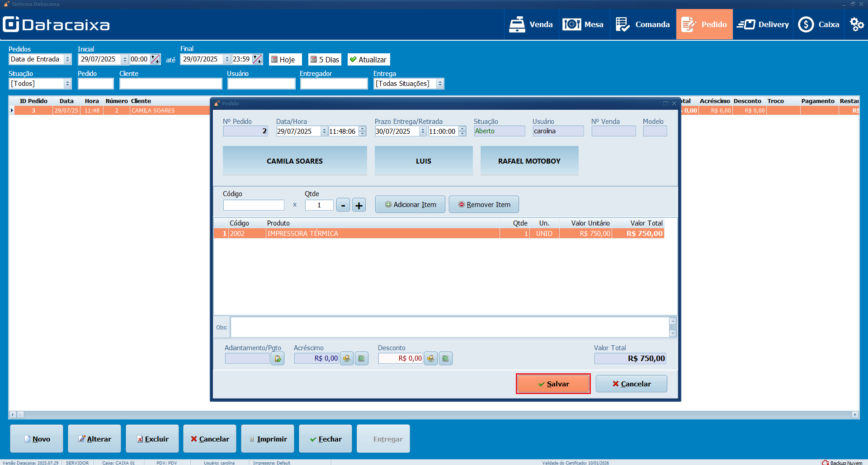
Task: Open the Comanda tab
Action: 642,24
